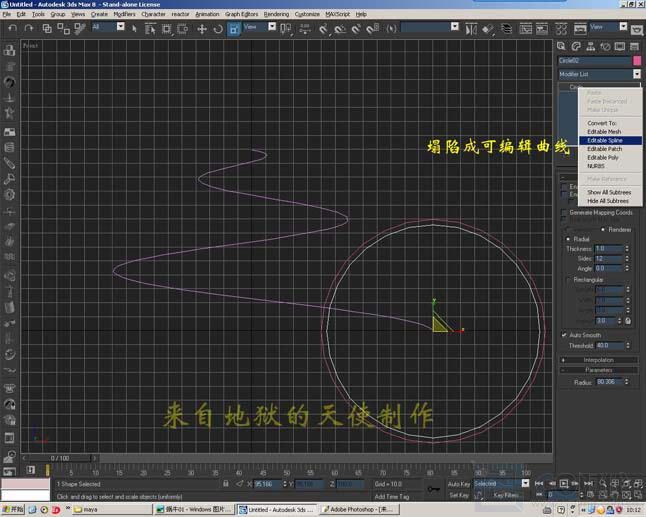Click the Select and Link icon
The width and height of the screenshot is (646, 517).
click(x=47, y=28)
